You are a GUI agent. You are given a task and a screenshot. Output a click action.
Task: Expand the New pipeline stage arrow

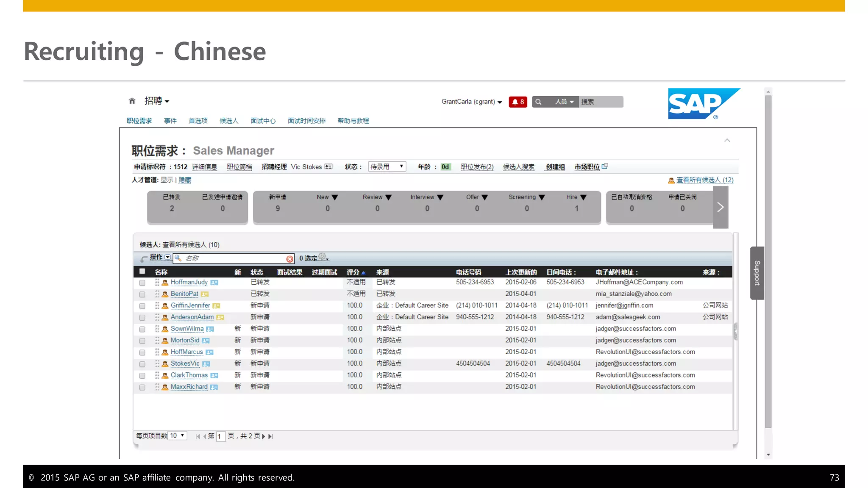335,197
